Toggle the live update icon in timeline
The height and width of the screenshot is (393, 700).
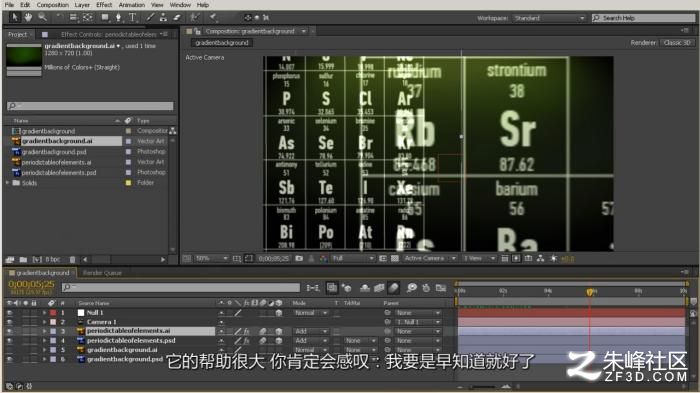332,288
